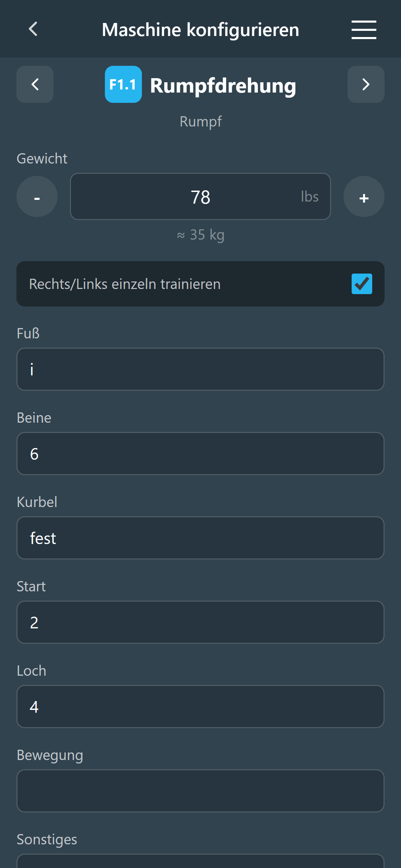This screenshot has width=401, height=868.
Task: Select the Rumpf category label
Action: pos(200,121)
